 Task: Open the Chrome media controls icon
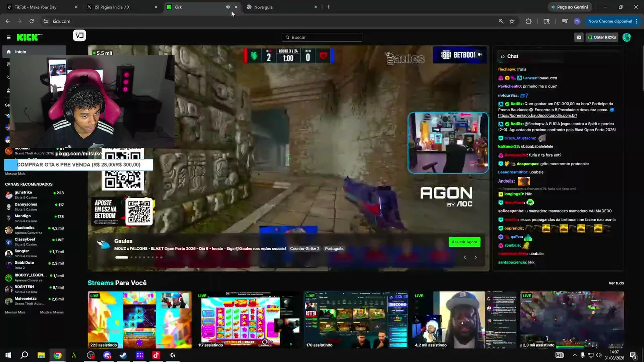pyautogui.click(x=565, y=21)
